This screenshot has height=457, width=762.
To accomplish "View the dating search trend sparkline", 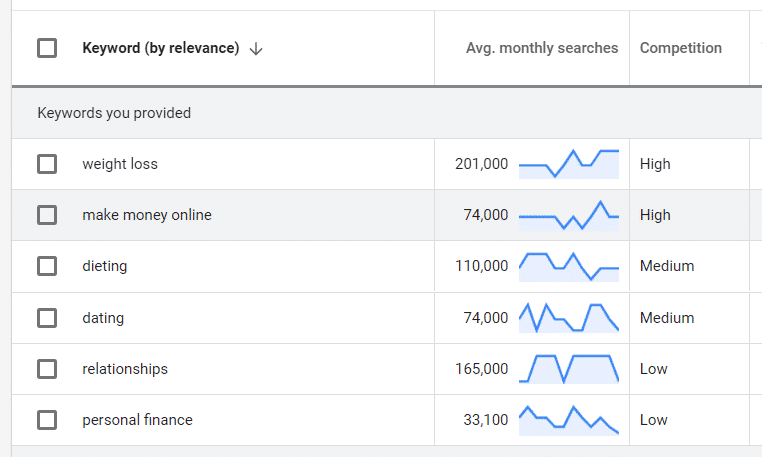I will click(x=569, y=318).
